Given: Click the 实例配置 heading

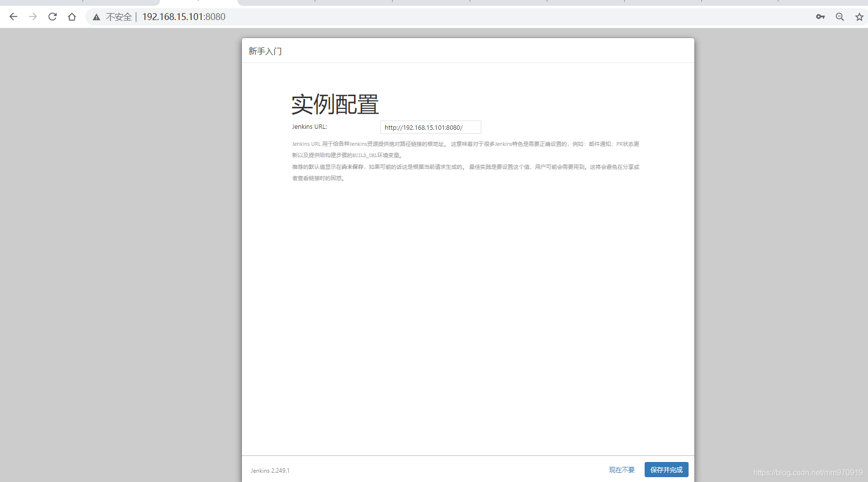Looking at the screenshot, I should 335,104.
